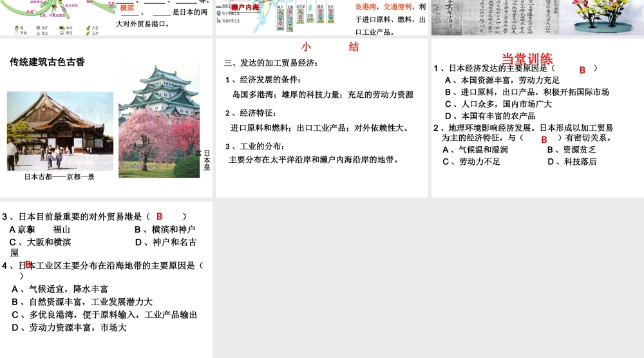The width and height of the screenshot is (644, 358).
Task: Select the slide titled 传统建筑古色古香
Action: [106, 118]
